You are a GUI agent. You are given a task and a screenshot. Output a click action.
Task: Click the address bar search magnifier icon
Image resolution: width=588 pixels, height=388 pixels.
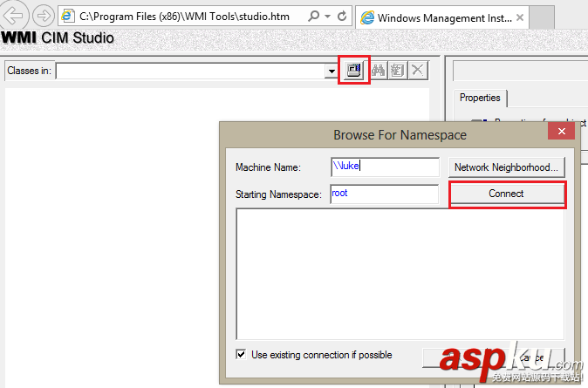[x=313, y=16]
